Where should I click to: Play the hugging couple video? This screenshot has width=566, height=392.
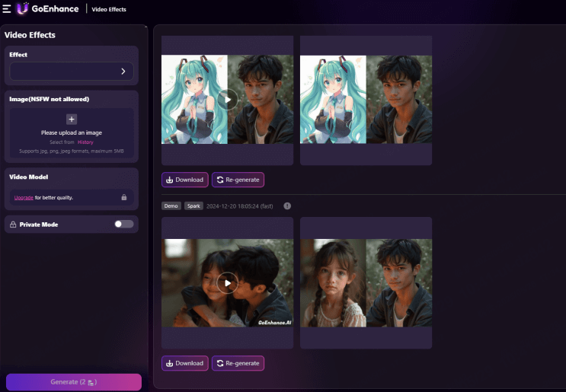(228, 283)
